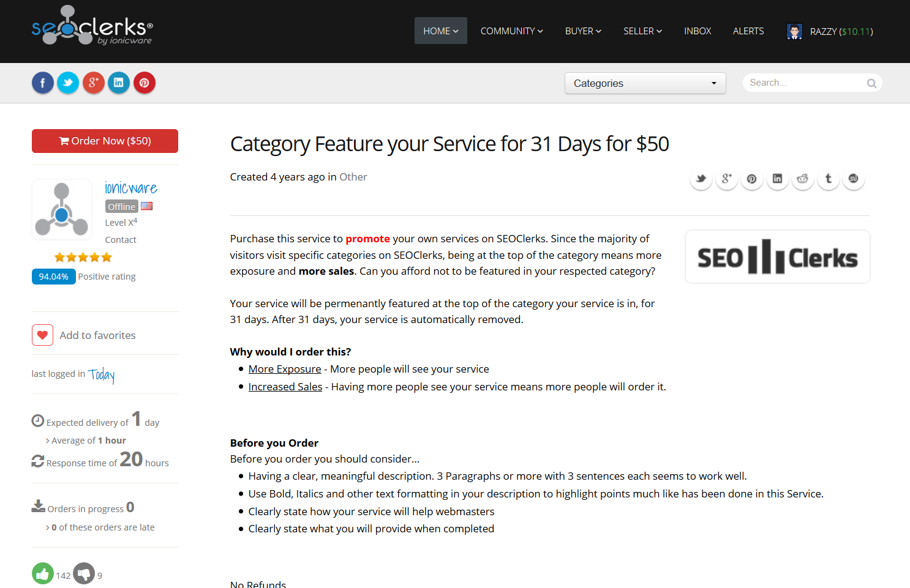Screen dimensions: 910x588
Task: Open the blue Twitter page icon
Action: point(68,83)
